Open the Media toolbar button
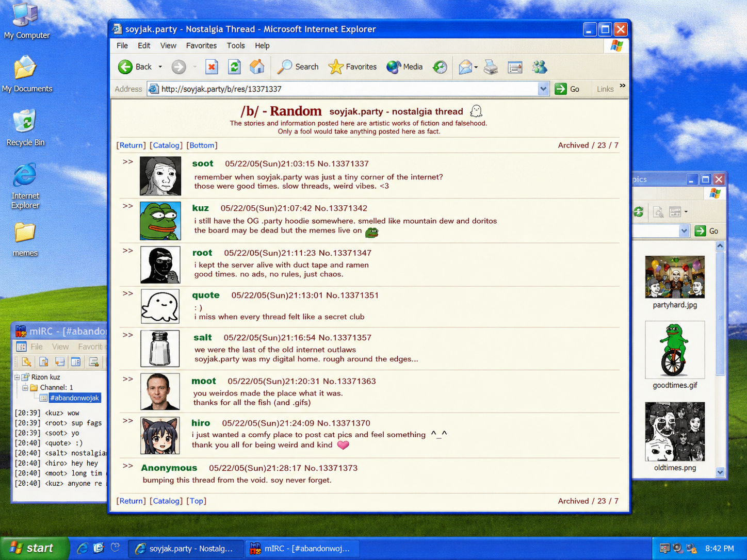Viewport: 747px width, 560px height. [404, 67]
